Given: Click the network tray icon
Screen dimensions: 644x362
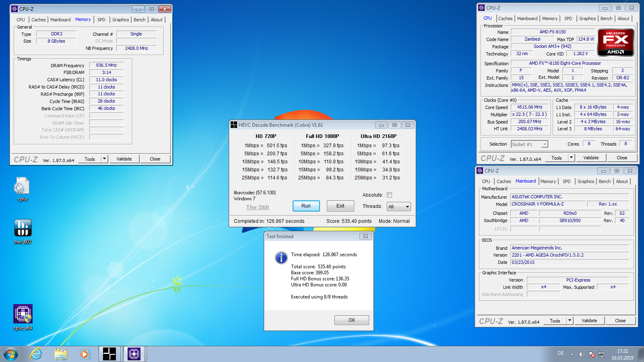Looking at the screenshot, I should [x=601, y=354].
